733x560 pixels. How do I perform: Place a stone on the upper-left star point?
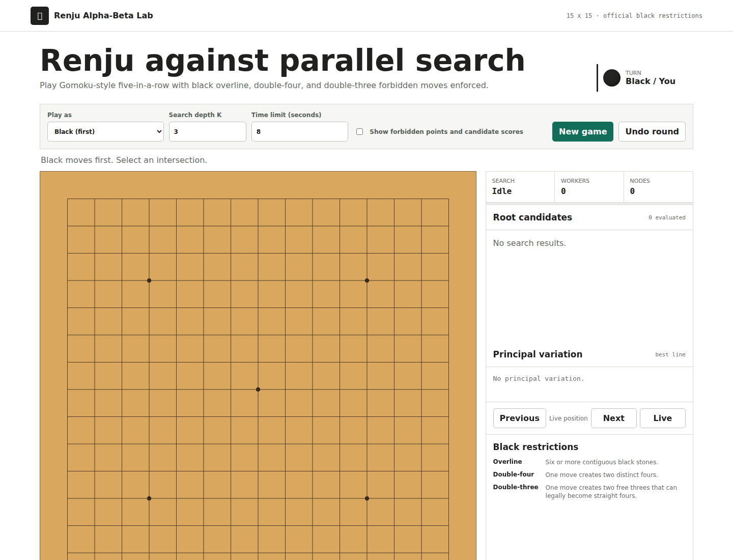point(149,281)
